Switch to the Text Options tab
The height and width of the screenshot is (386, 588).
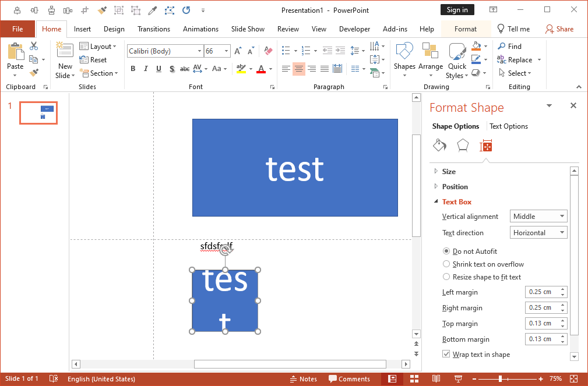pos(509,126)
